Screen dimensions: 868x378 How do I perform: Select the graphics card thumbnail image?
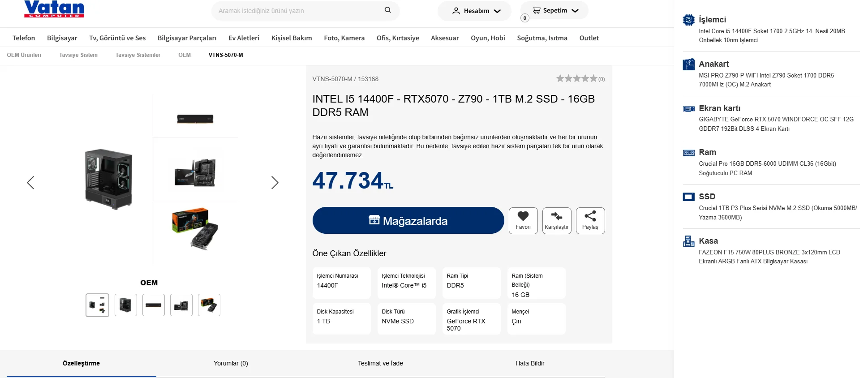(x=209, y=305)
